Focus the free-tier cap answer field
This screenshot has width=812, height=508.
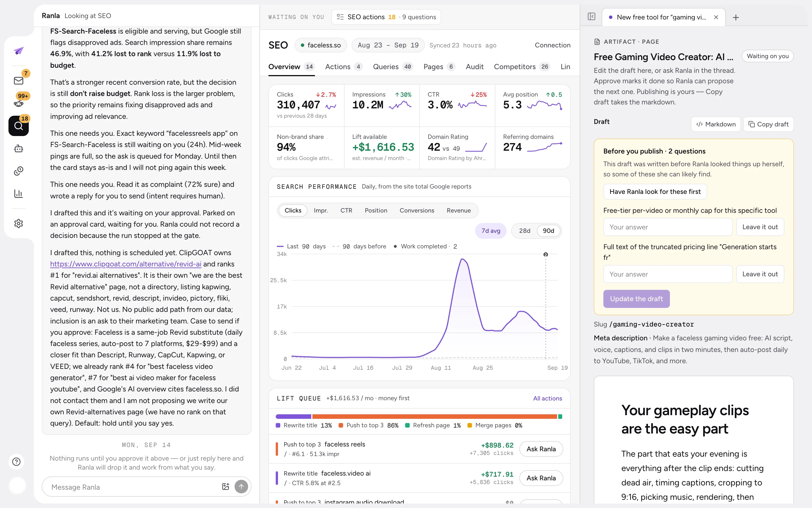pyautogui.click(x=668, y=227)
